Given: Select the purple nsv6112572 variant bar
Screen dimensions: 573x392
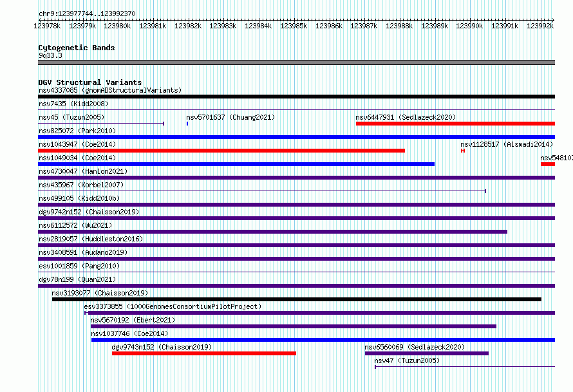Looking at the screenshot, I should pos(272,232).
